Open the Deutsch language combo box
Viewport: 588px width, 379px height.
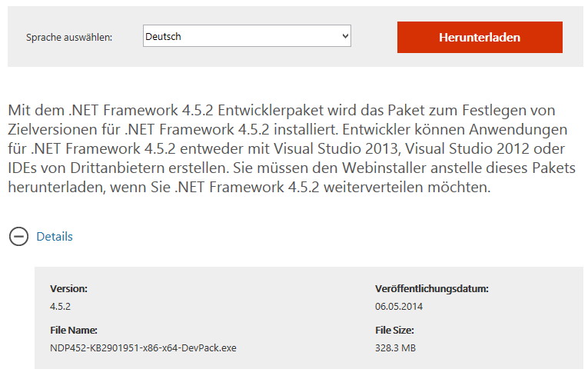click(247, 36)
